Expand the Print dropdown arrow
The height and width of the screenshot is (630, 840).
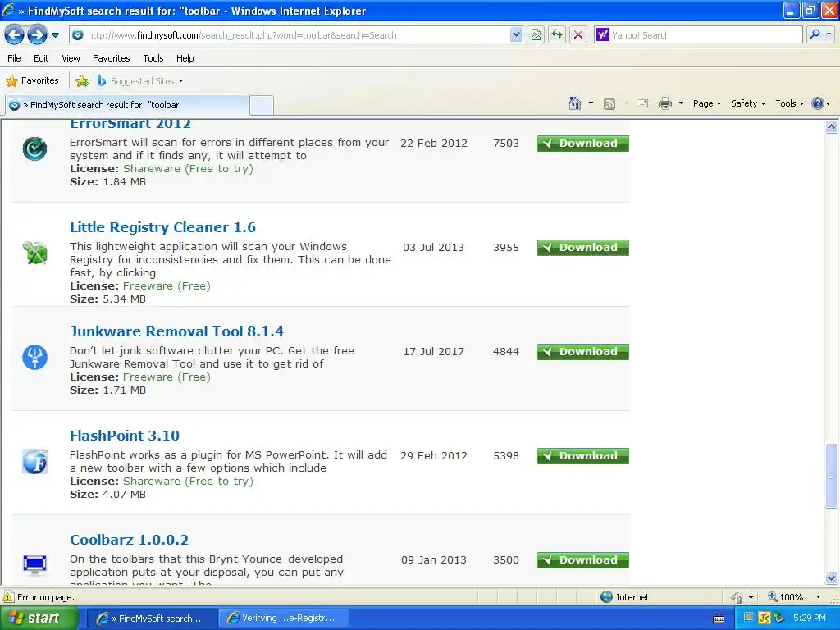click(681, 103)
